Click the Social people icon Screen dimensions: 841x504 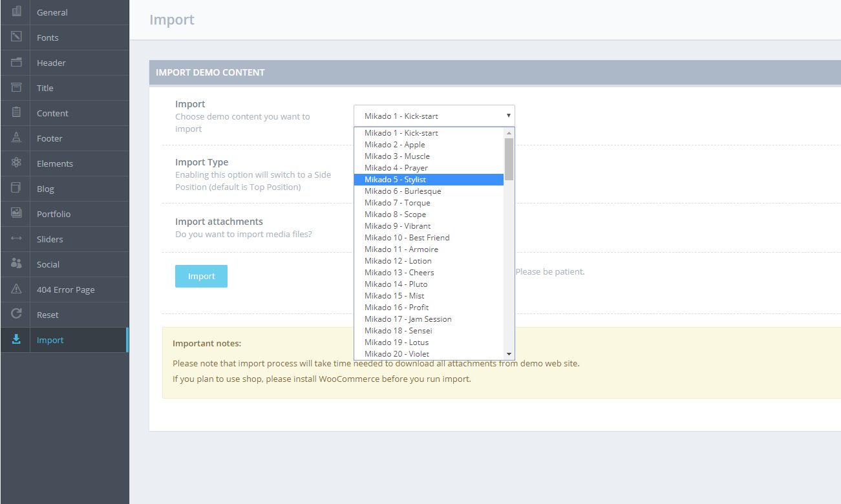[x=16, y=264]
